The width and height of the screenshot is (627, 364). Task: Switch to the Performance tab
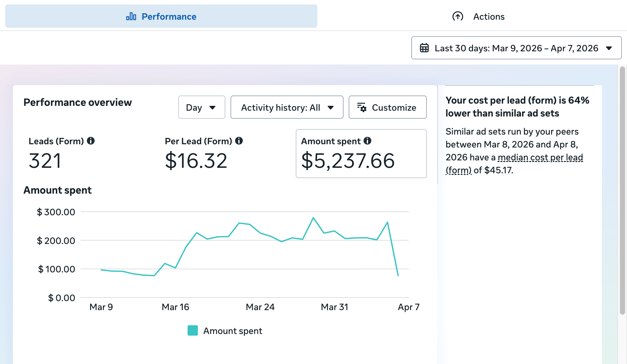[x=161, y=16]
